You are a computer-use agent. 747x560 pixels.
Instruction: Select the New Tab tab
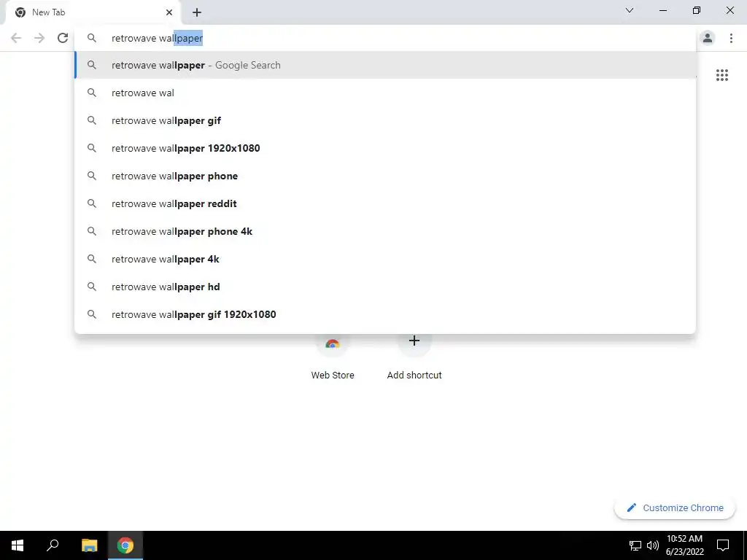click(x=93, y=12)
